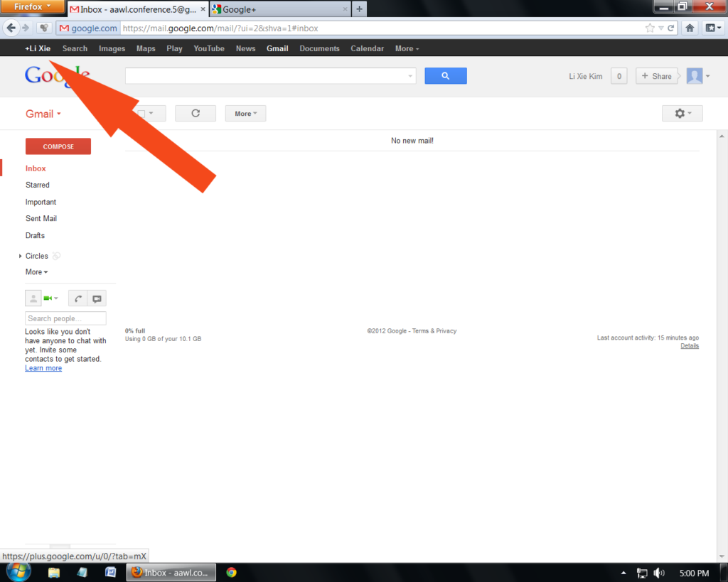Reload the page from the address bar
Screen dimensions: 728x582
click(671, 28)
